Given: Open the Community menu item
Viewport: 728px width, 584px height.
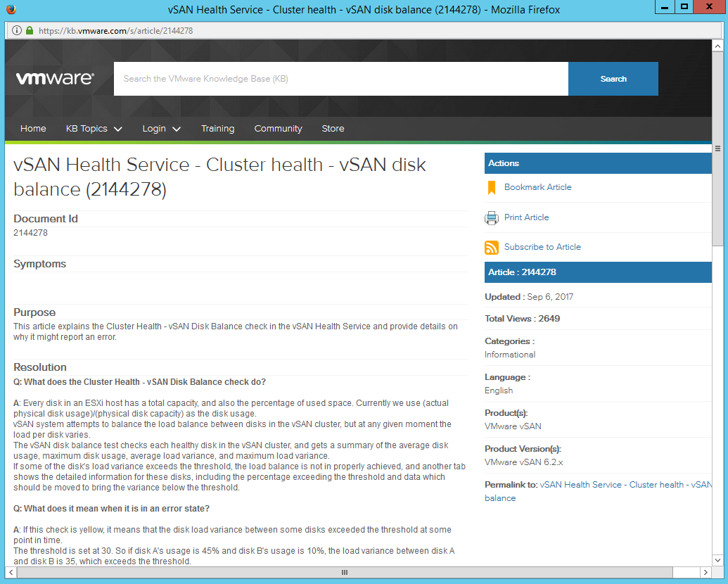Looking at the screenshot, I should (x=278, y=129).
